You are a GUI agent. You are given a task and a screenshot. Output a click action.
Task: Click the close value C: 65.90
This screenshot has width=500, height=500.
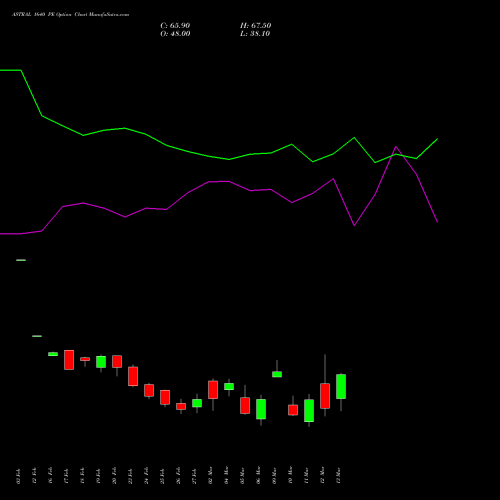(175, 26)
